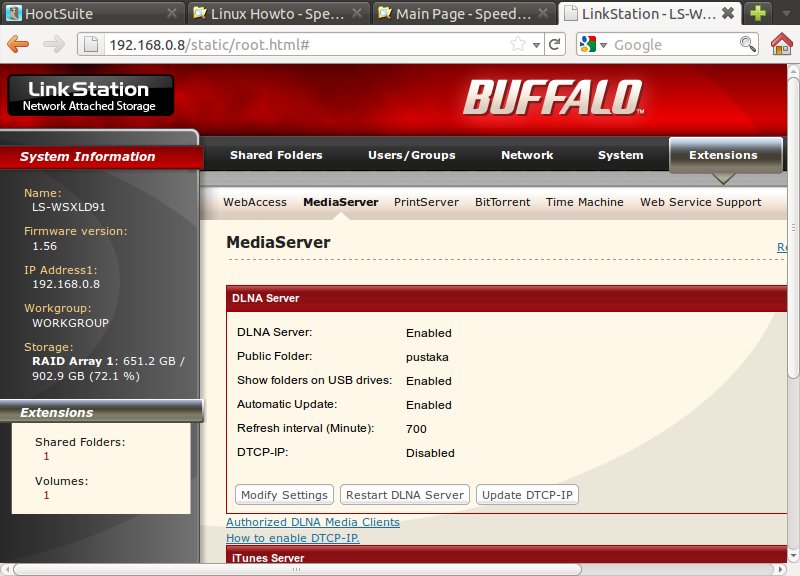Open the Google search engine selector
Screen dimensions: 800x576
point(593,44)
